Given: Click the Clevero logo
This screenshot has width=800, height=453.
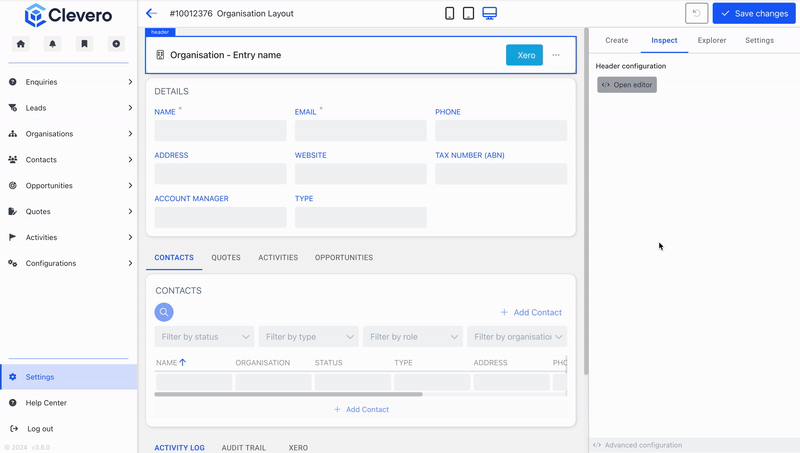Looking at the screenshot, I should [68, 15].
